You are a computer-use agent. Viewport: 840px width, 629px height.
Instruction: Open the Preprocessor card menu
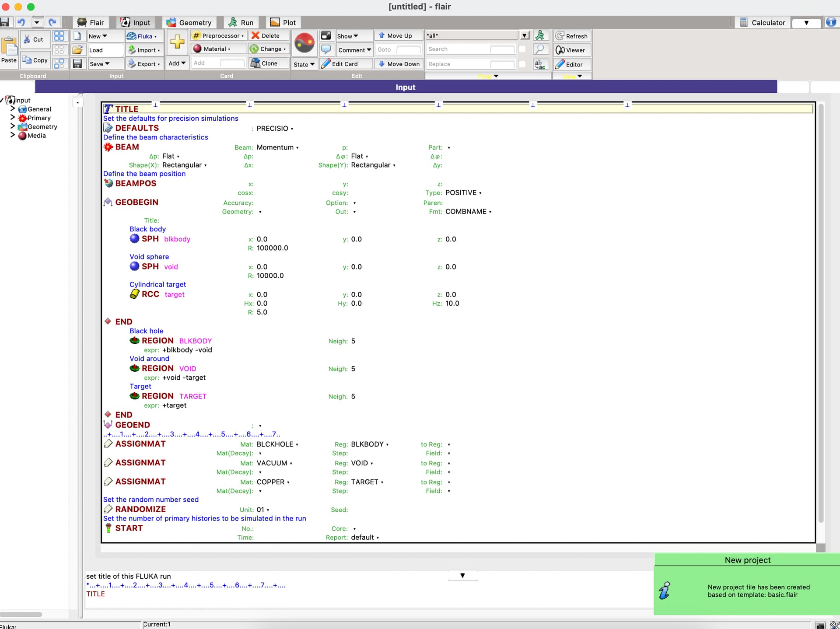219,35
